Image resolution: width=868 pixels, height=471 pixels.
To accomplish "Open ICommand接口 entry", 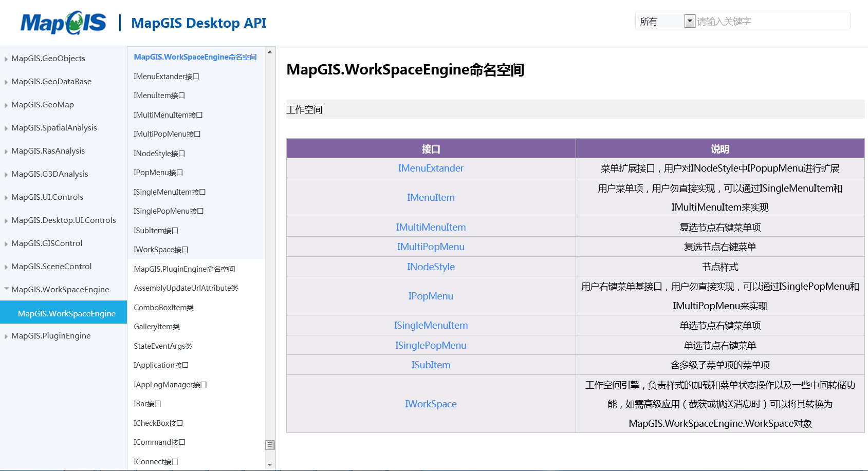I will (159, 442).
